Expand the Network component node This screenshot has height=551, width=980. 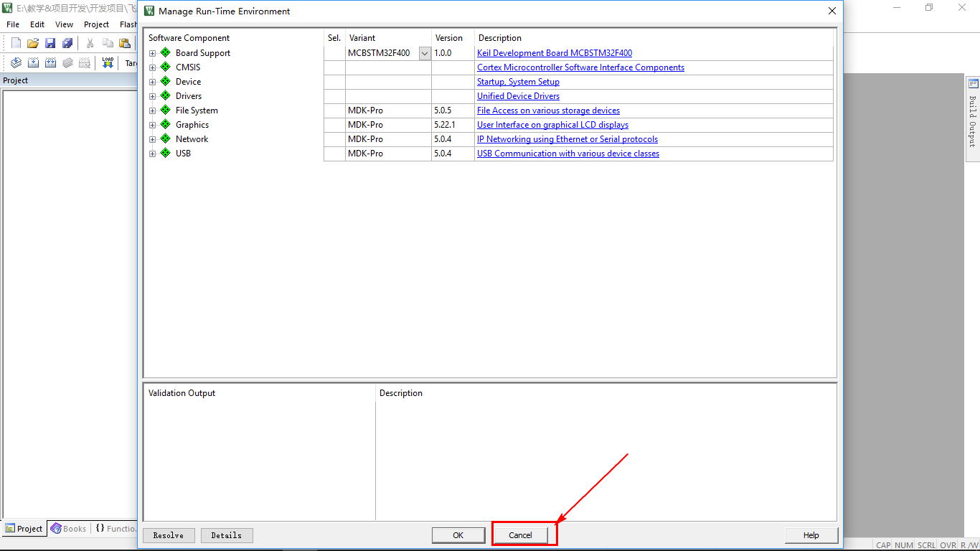coord(152,139)
